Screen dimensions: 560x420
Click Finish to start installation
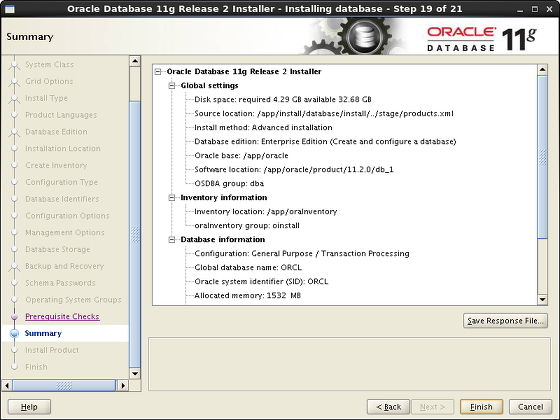(481, 407)
